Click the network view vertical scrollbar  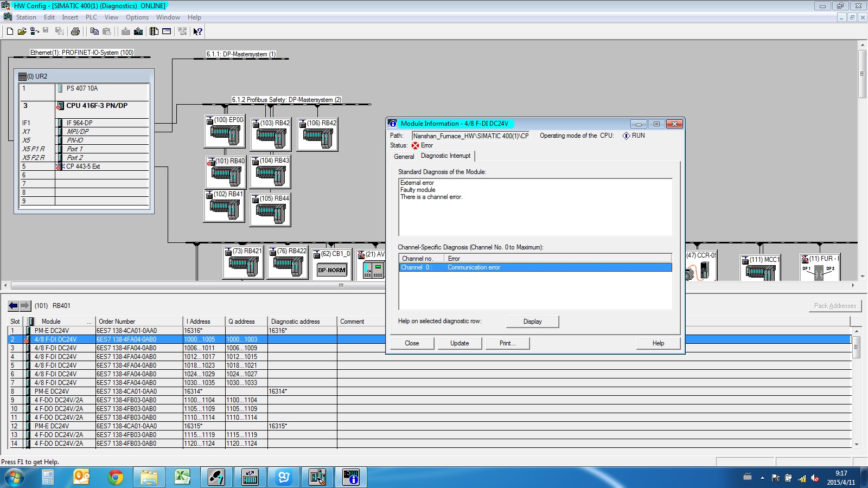pos(862,160)
